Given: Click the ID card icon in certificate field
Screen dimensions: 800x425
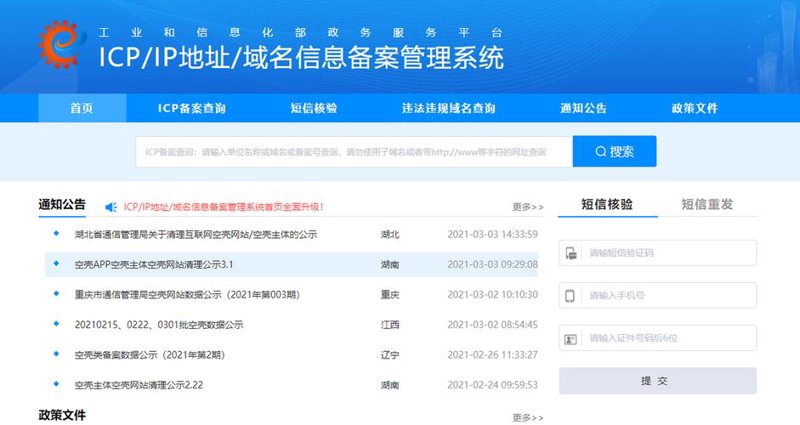Looking at the screenshot, I should (x=570, y=339).
